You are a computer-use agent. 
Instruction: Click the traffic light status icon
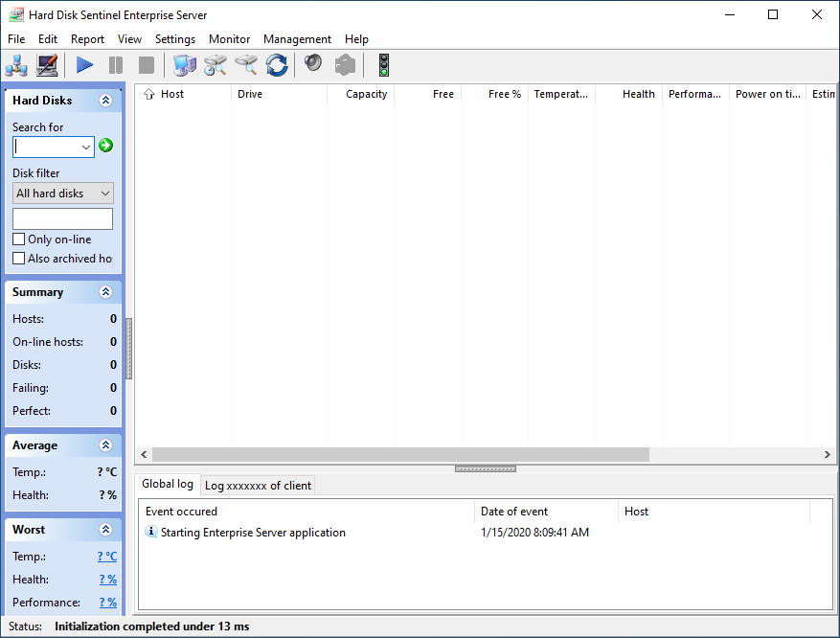coord(383,65)
